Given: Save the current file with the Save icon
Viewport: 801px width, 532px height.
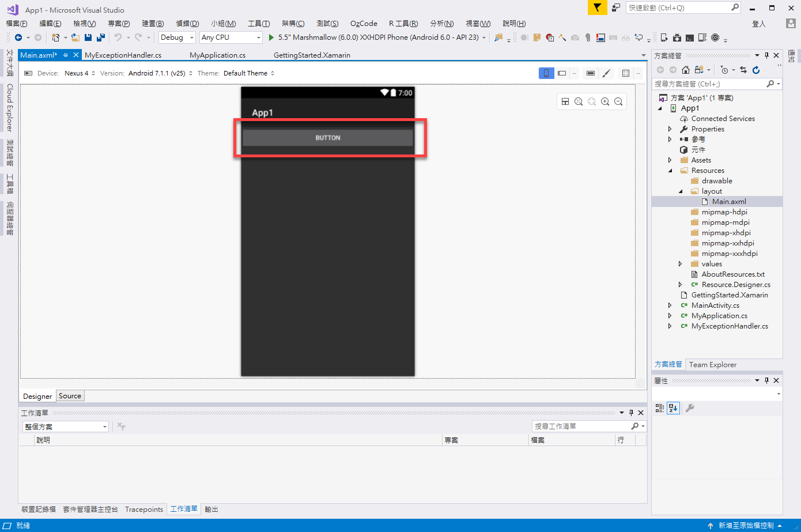Looking at the screenshot, I should tap(88, 37).
